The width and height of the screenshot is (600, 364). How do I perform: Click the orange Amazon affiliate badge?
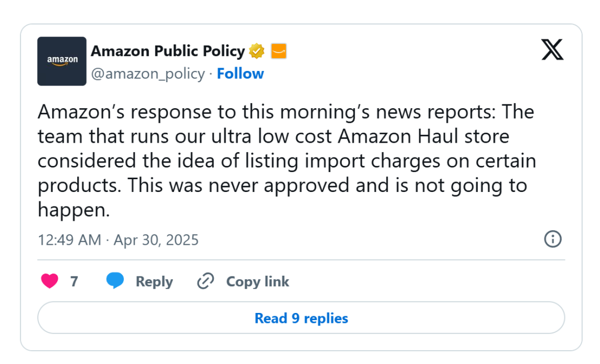point(278,51)
